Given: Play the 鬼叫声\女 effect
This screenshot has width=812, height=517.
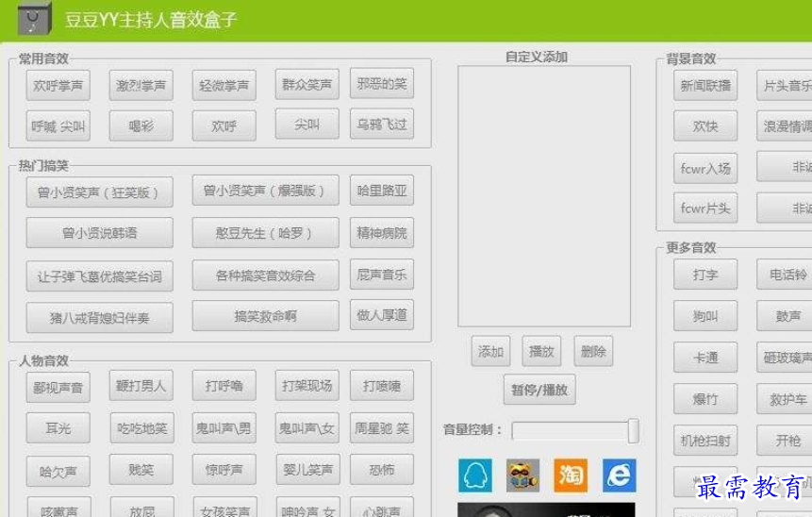Looking at the screenshot, I should (x=307, y=428).
